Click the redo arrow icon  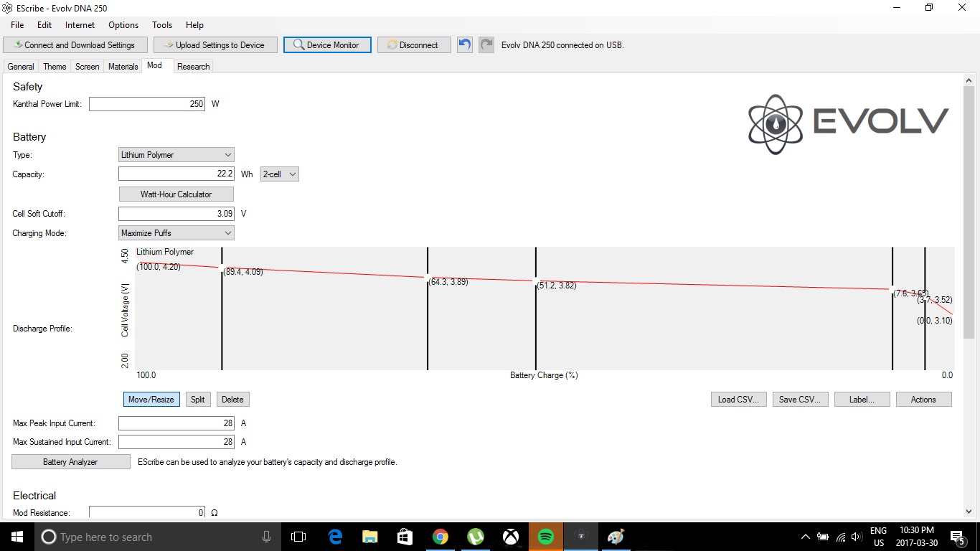pyautogui.click(x=486, y=44)
